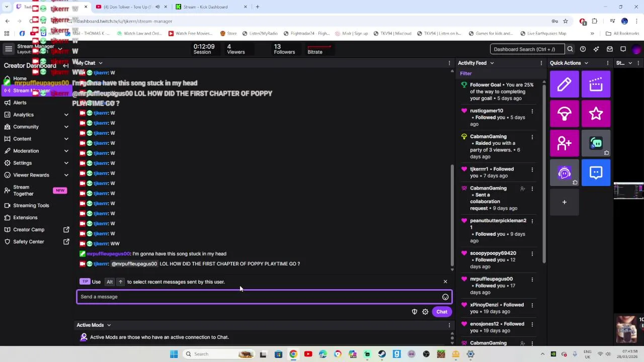Expand the Analytics sidebar section
This screenshot has width=644, height=362.
pos(66,115)
